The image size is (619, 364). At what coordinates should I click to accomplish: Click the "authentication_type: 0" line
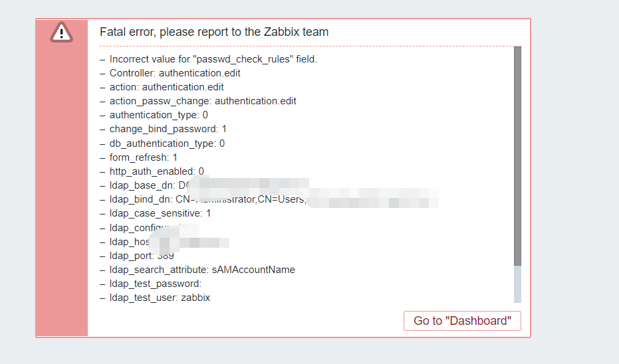click(x=158, y=115)
